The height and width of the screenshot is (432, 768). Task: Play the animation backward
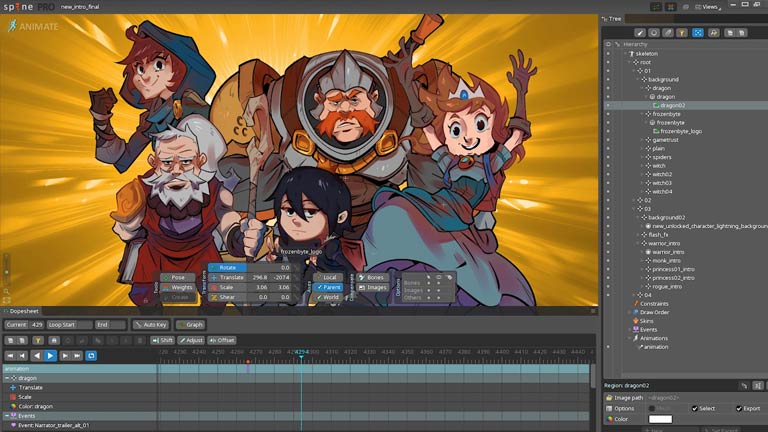click(37, 356)
